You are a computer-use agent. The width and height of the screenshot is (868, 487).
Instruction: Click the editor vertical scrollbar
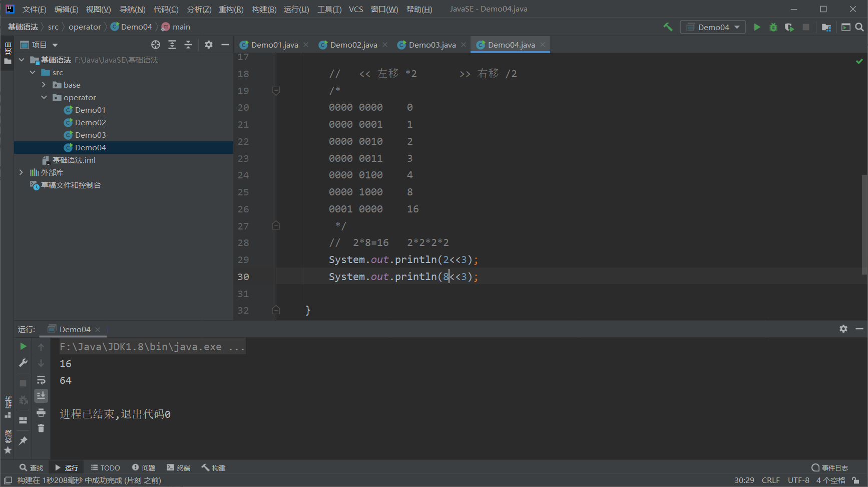click(864, 224)
